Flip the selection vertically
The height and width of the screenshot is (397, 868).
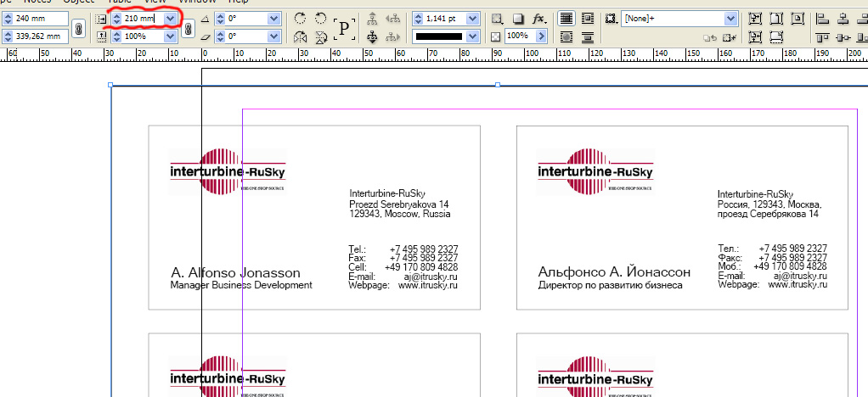click(321, 37)
